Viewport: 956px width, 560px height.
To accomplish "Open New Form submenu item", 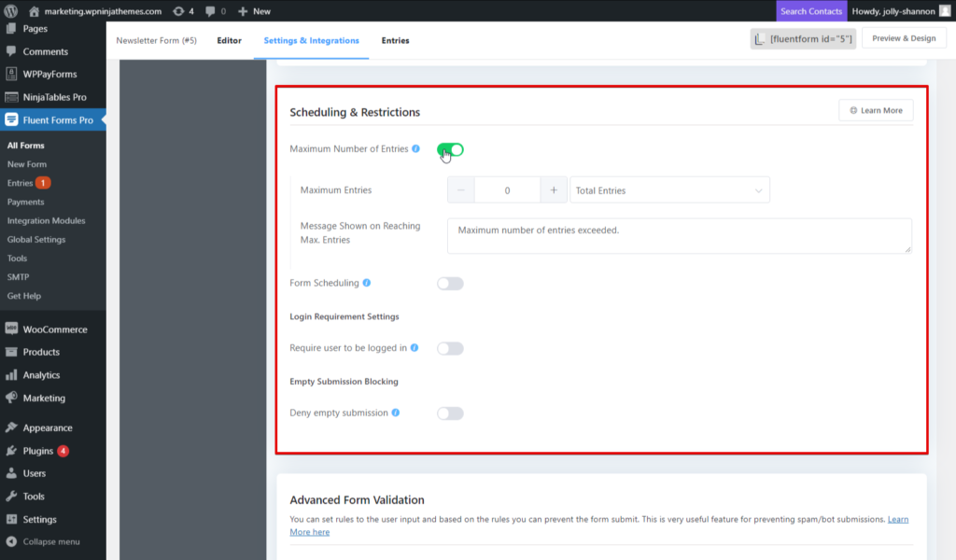I will (x=27, y=164).
